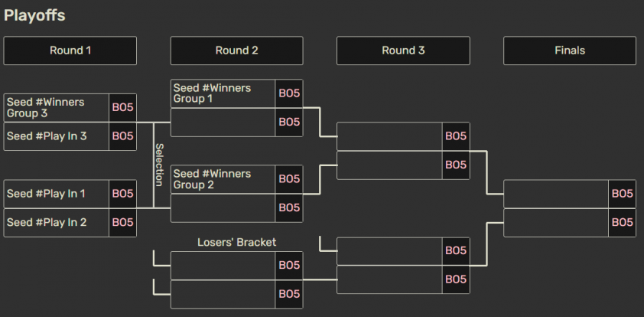This screenshot has height=317, width=644.
Task: Open the Round 3 header
Action: 403,51
